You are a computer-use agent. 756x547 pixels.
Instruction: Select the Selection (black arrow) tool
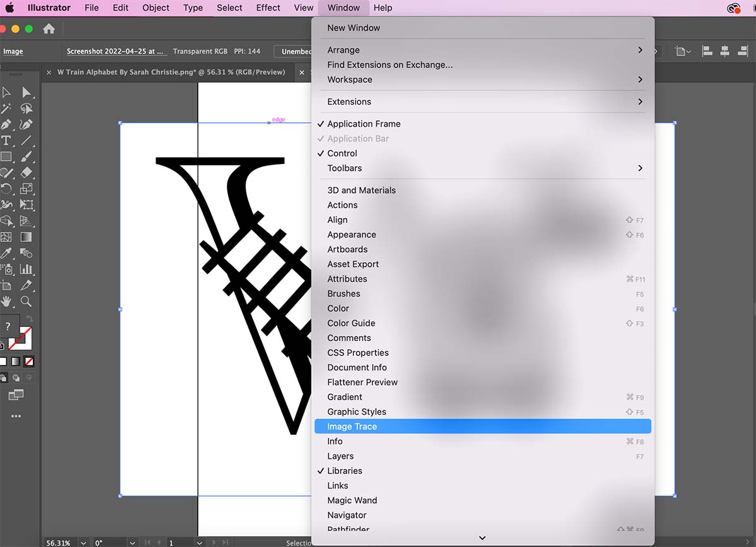[x=6, y=93]
